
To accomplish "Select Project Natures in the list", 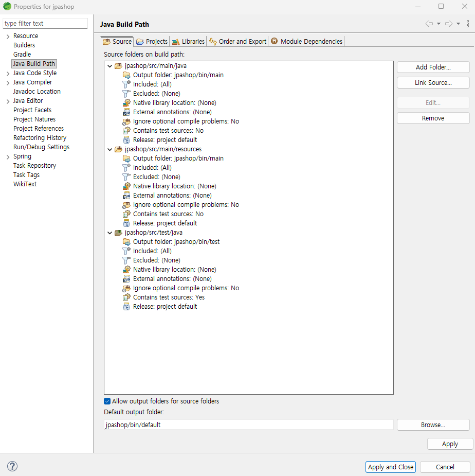I will [x=34, y=119].
